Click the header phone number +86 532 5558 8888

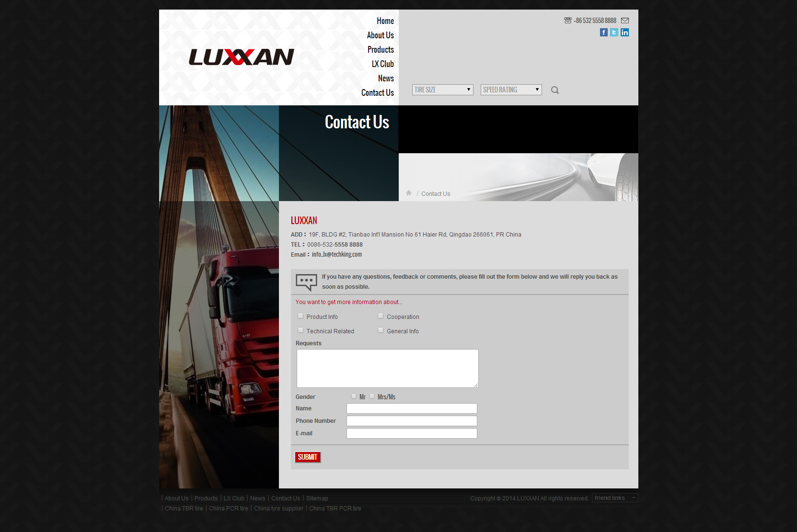pos(595,21)
